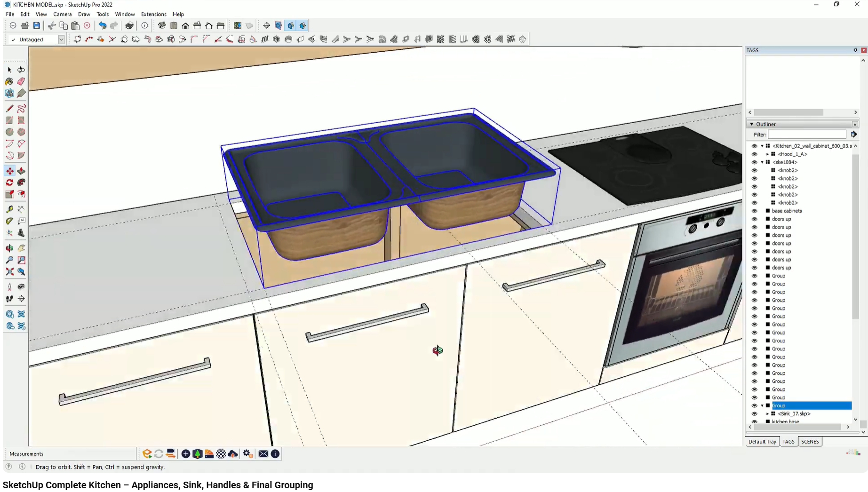This screenshot has height=492, width=868.
Task: Choose the Rectangle tool
Action: point(9,120)
